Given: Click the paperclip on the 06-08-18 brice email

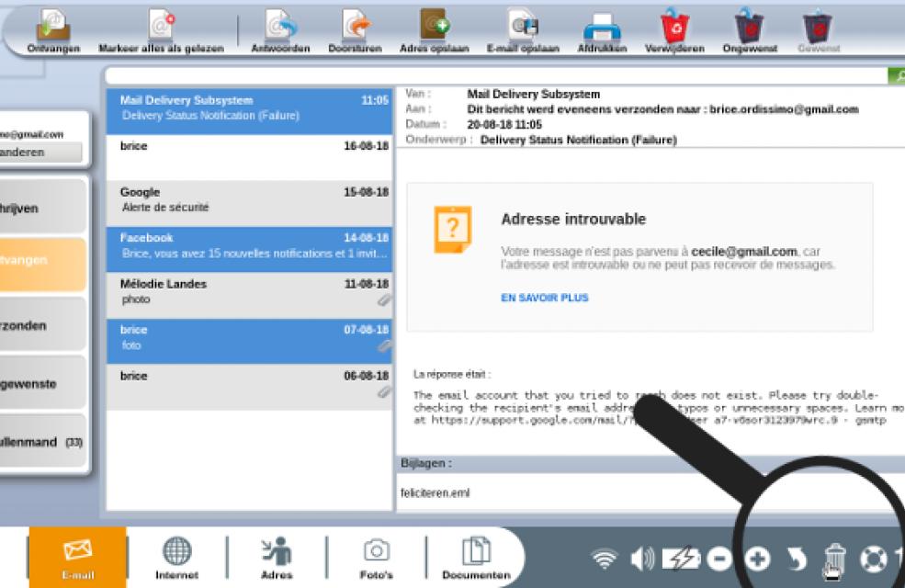Looking at the screenshot, I should (384, 392).
